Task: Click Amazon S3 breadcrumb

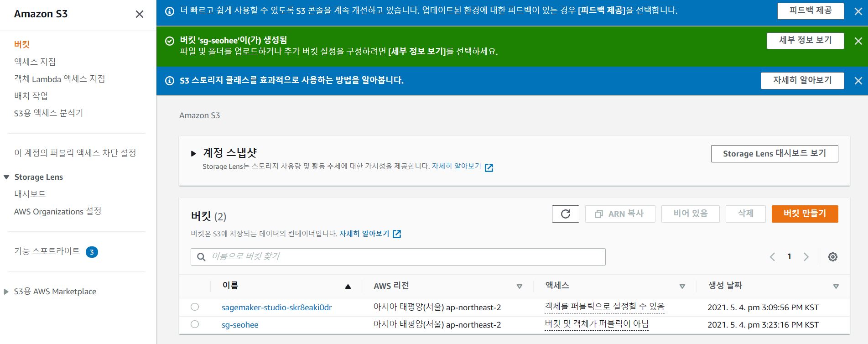Action: pyautogui.click(x=199, y=115)
